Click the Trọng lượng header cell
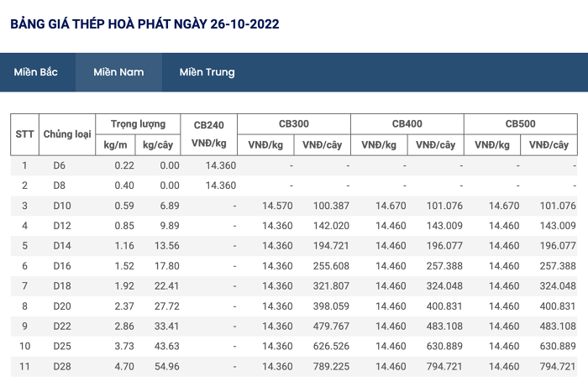 (x=138, y=124)
